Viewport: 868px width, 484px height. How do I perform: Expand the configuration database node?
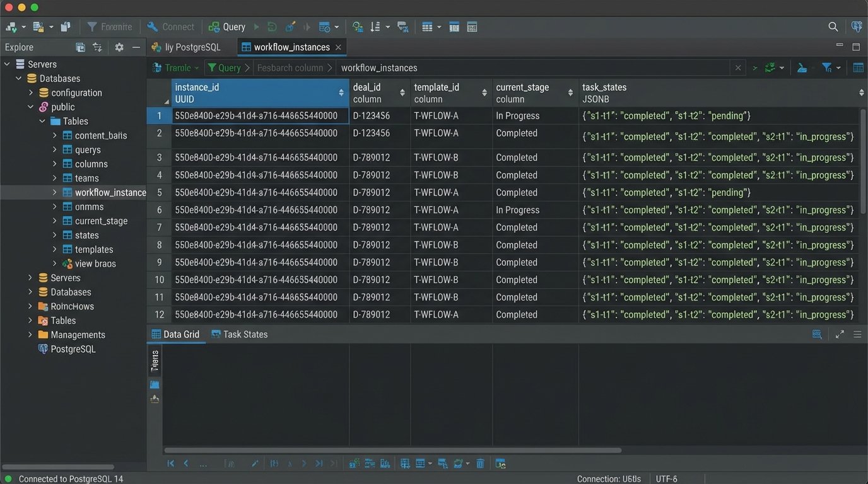click(30, 92)
